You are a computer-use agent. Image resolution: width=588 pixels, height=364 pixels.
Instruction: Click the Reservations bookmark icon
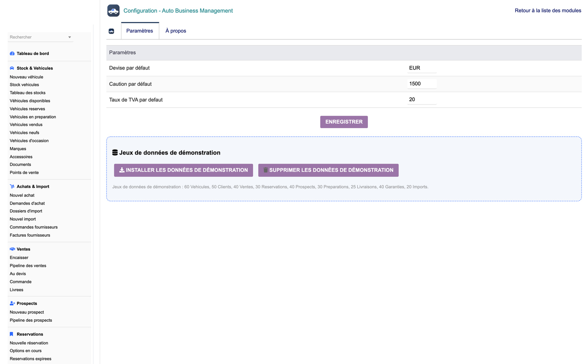pos(11,334)
